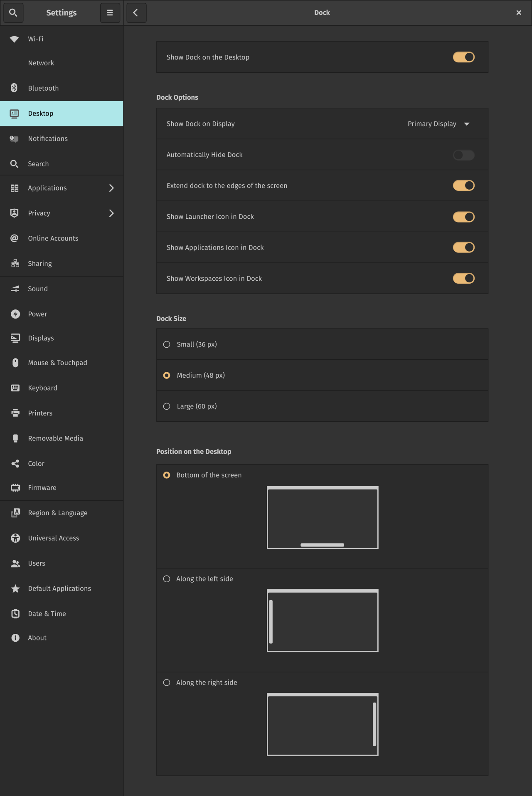Go back using the left arrow button

click(136, 13)
